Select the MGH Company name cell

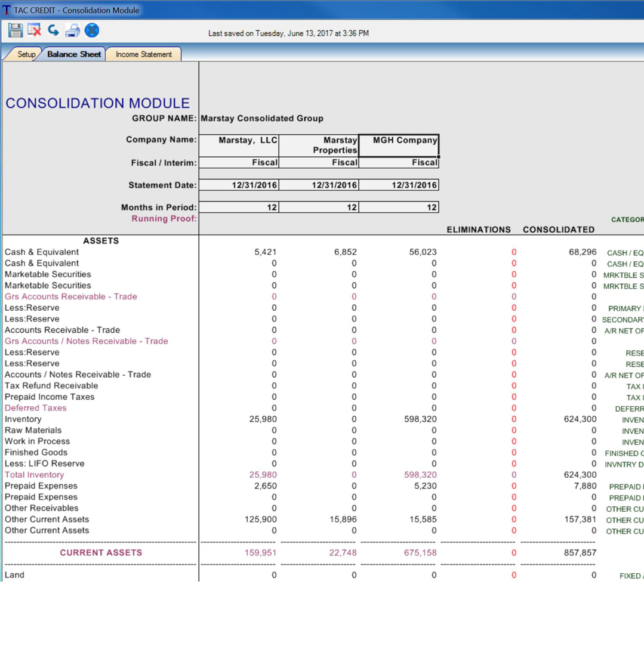pyautogui.click(x=399, y=145)
